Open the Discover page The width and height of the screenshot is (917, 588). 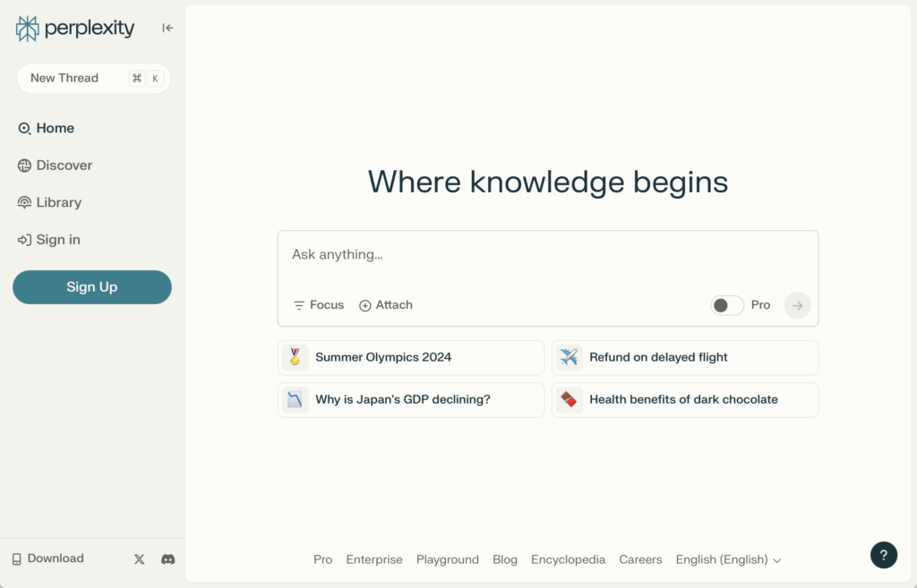pyautogui.click(x=55, y=166)
